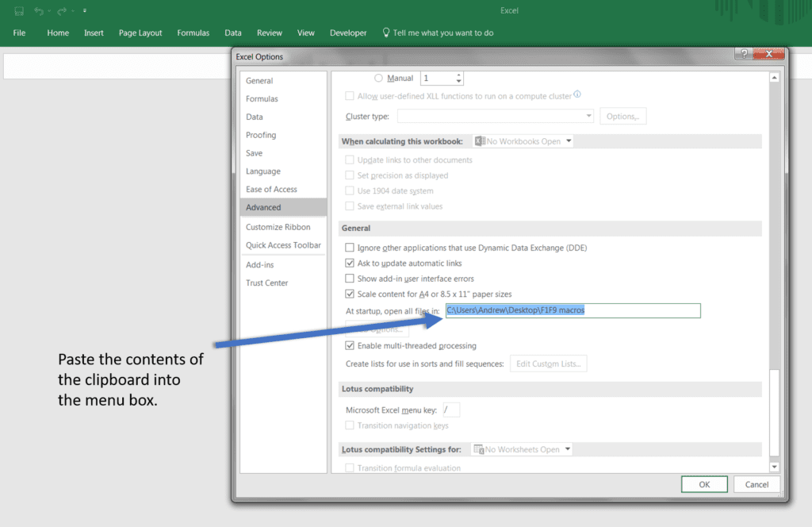Click Cancel in Excel Options

(x=756, y=484)
